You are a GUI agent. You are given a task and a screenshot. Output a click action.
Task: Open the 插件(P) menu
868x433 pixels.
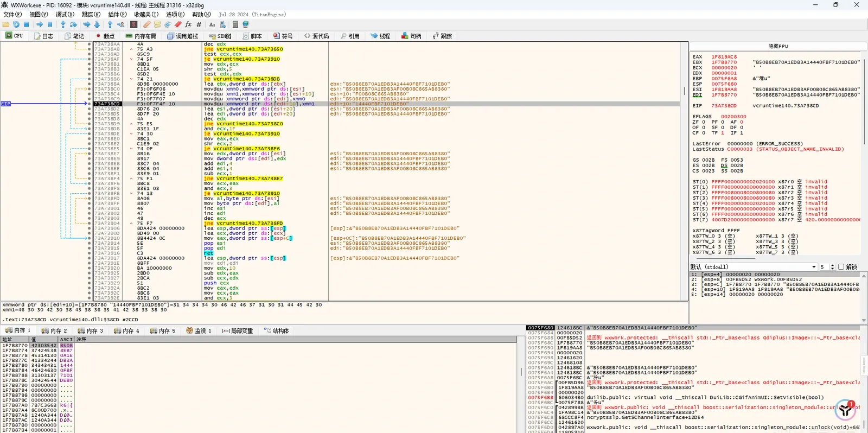tap(117, 15)
